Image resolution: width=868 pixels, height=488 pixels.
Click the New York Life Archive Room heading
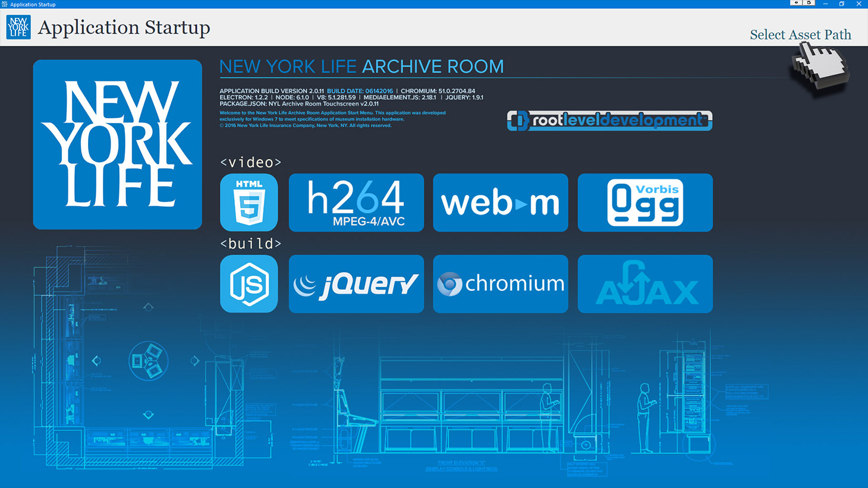(361, 67)
